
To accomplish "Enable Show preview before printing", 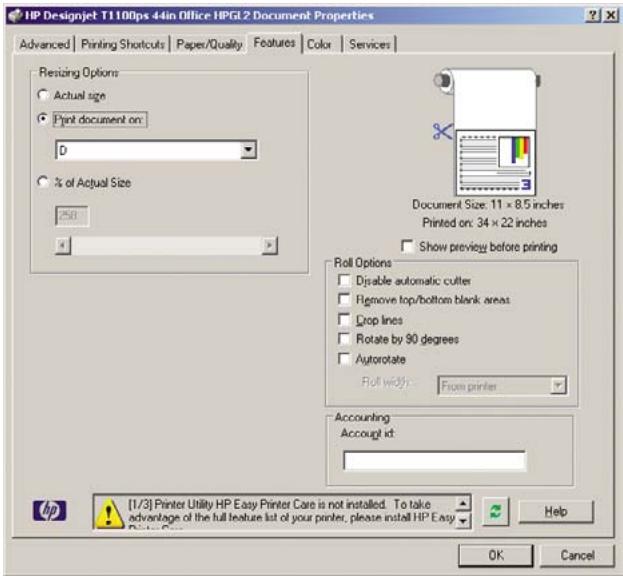I will [x=407, y=246].
